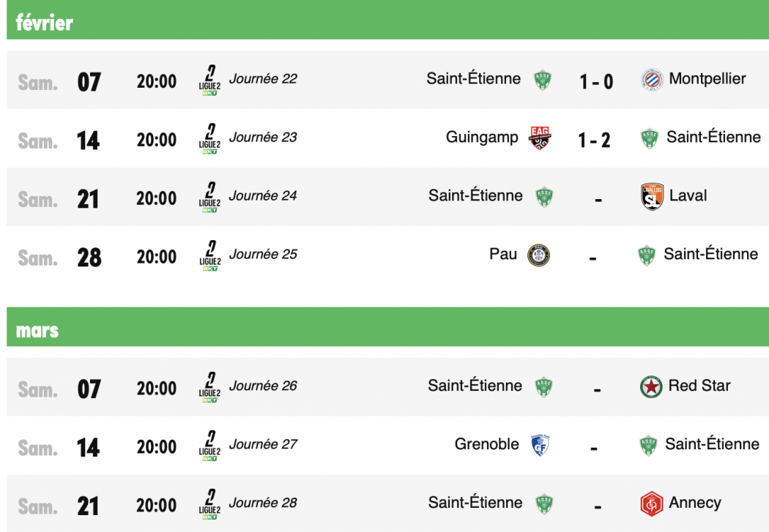Image resolution: width=769 pixels, height=532 pixels.
Task: Select the Red Star team name
Action: click(x=699, y=386)
